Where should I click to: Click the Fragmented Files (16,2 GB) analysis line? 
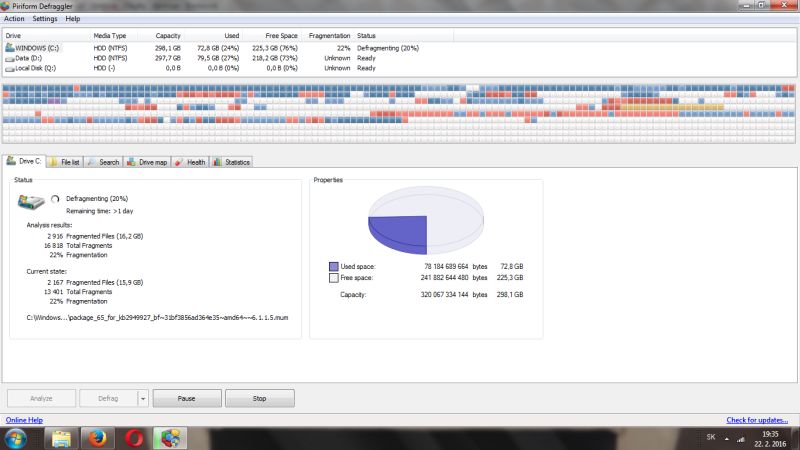coord(95,236)
